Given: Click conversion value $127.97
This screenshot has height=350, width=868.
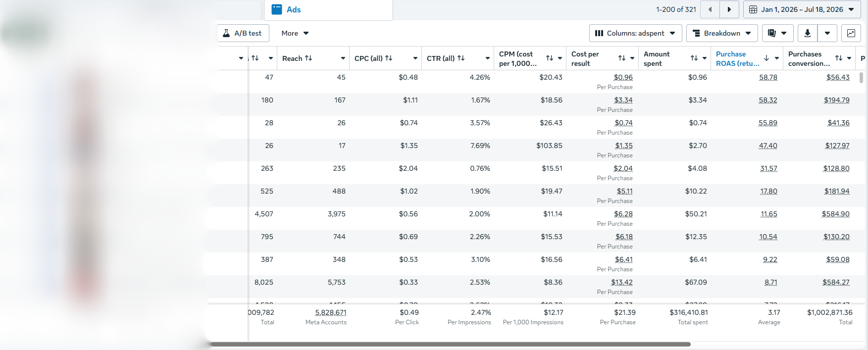Looking at the screenshot, I should pyautogui.click(x=837, y=146).
